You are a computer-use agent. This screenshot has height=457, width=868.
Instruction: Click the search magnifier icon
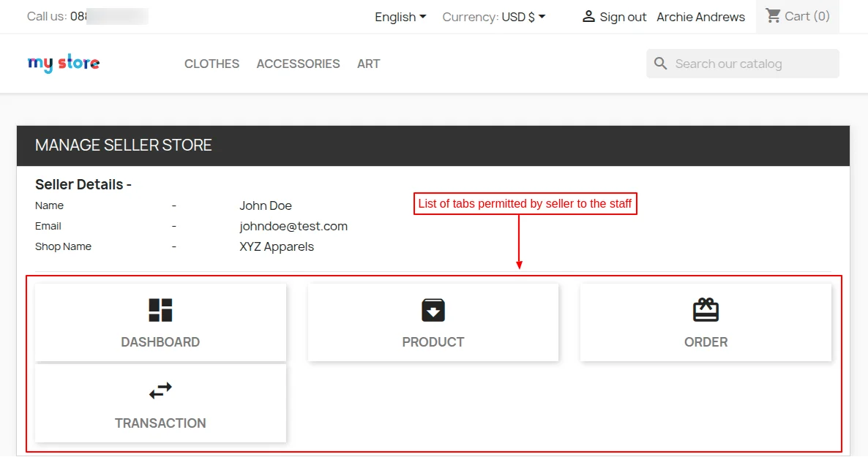[x=661, y=64]
